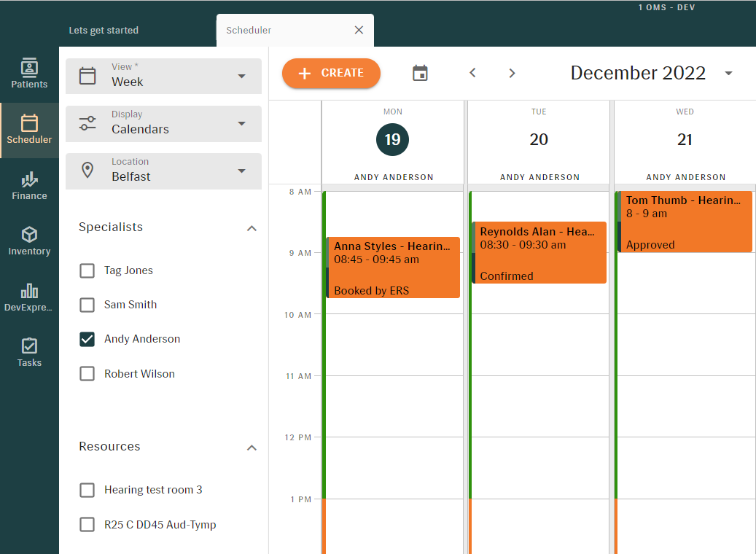Open Anna Styles appointment on Monday
Viewport: 756px width, 554px height.
[x=394, y=267]
